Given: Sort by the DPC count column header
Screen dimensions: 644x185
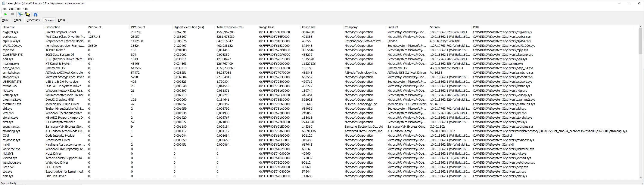Looking at the screenshot, I should coord(151,27).
